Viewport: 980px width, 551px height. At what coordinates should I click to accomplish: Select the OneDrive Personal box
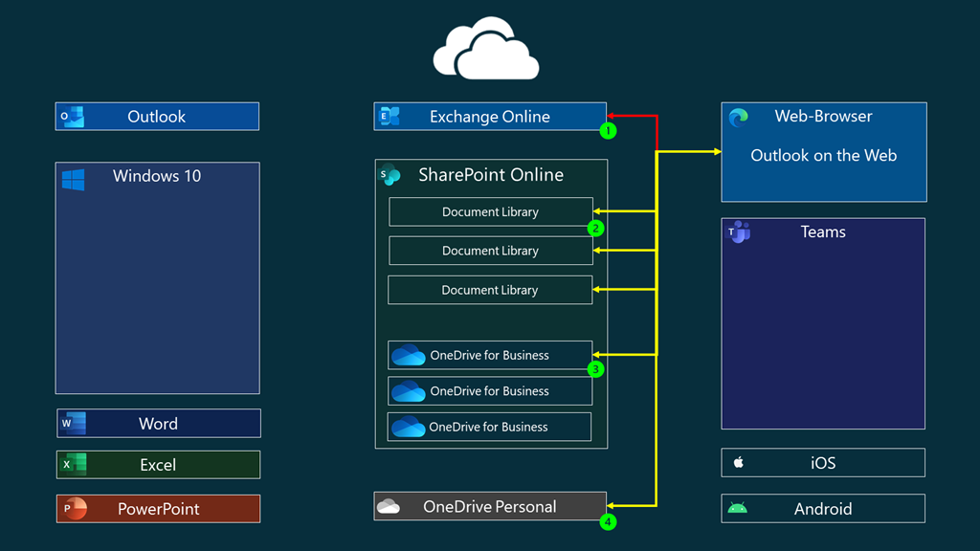[490, 506]
